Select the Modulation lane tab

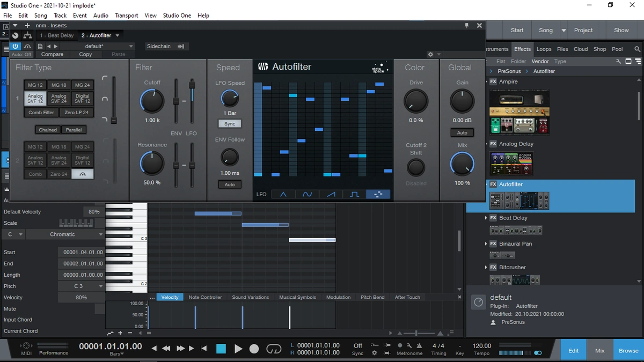pos(338,297)
